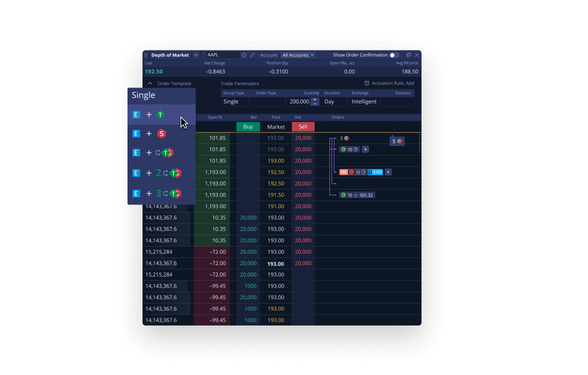
Task: Click the link chain icon next to AAPL
Action: coord(252,55)
